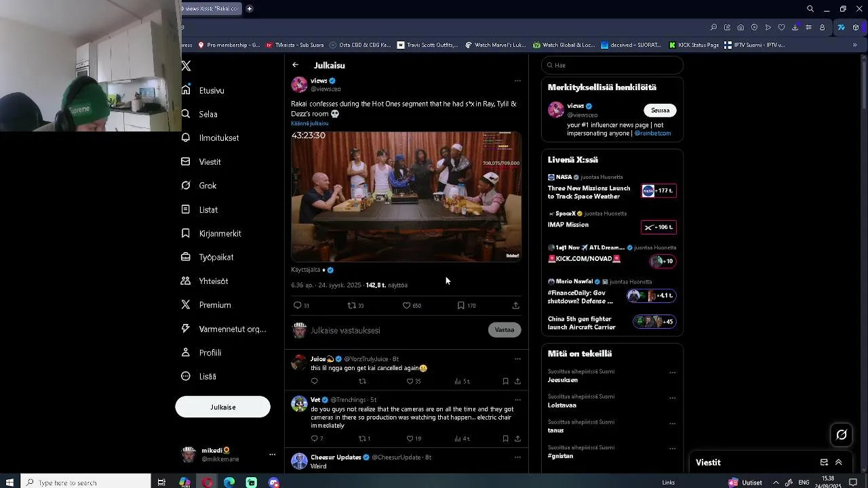Open Windows Start menu
This screenshot has width=868, height=488.
(x=9, y=483)
